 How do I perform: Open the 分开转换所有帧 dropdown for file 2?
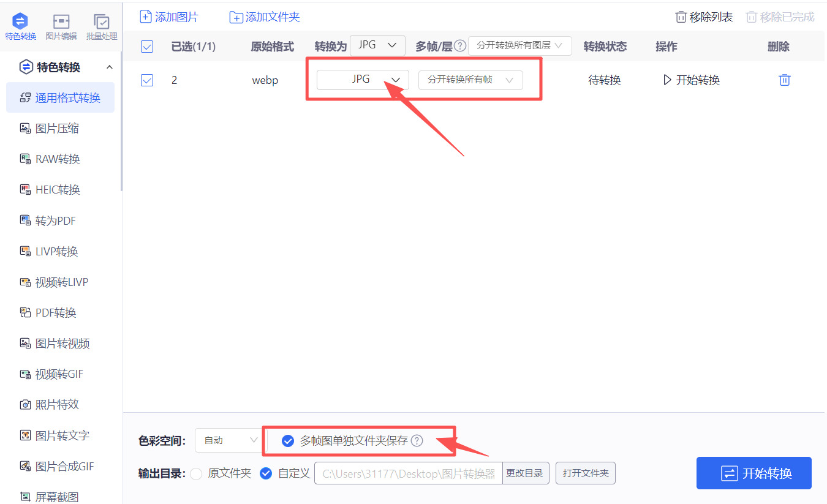[x=470, y=80]
